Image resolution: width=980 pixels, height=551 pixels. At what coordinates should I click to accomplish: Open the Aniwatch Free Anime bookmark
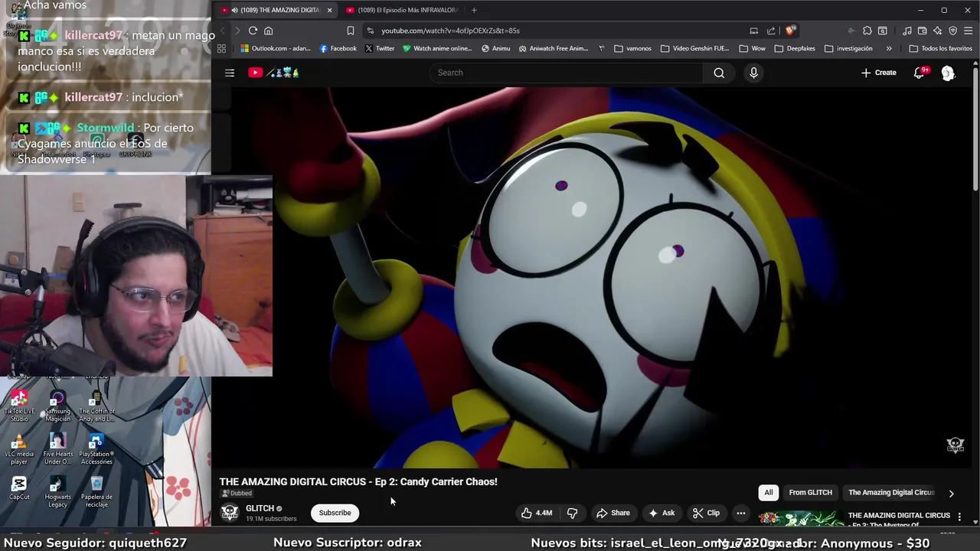point(554,48)
